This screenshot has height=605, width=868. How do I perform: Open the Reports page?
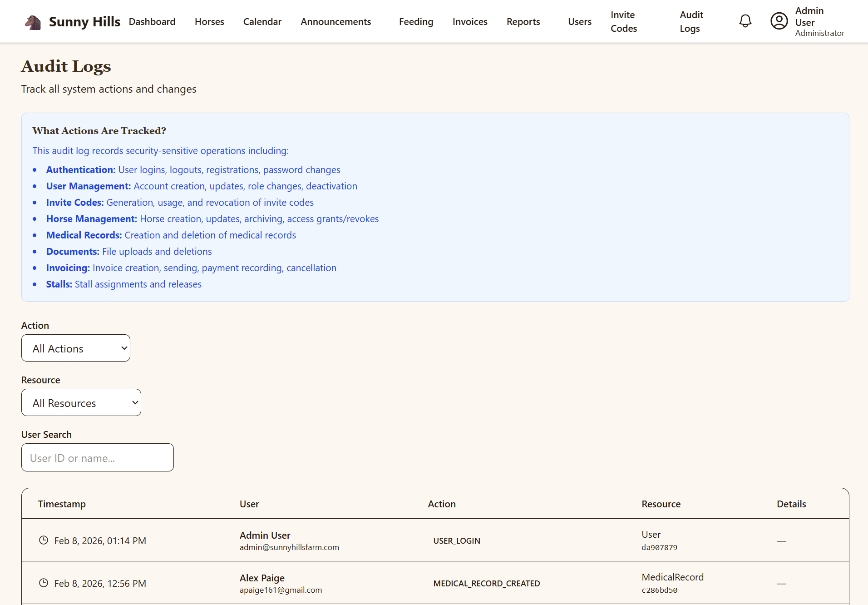point(523,21)
